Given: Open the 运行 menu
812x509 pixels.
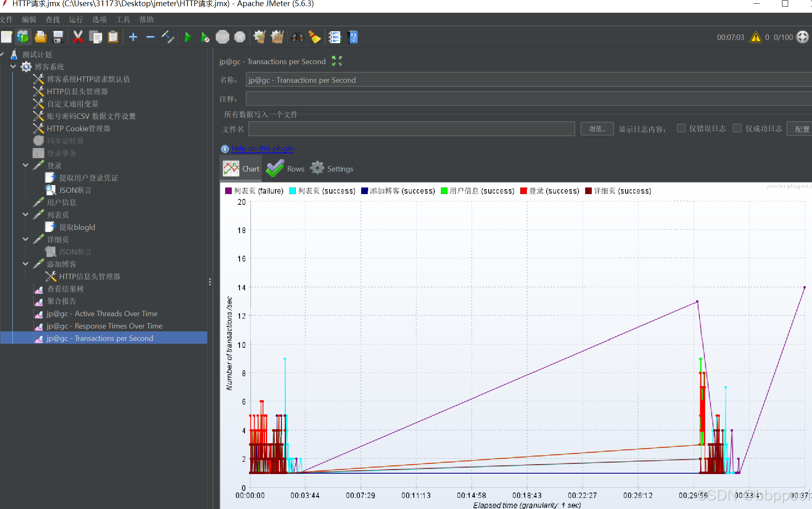Looking at the screenshot, I should [76, 19].
